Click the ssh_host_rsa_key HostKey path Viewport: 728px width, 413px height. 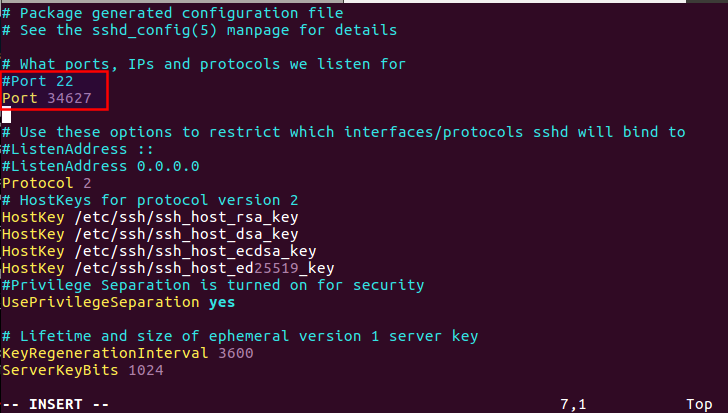click(x=185, y=217)
